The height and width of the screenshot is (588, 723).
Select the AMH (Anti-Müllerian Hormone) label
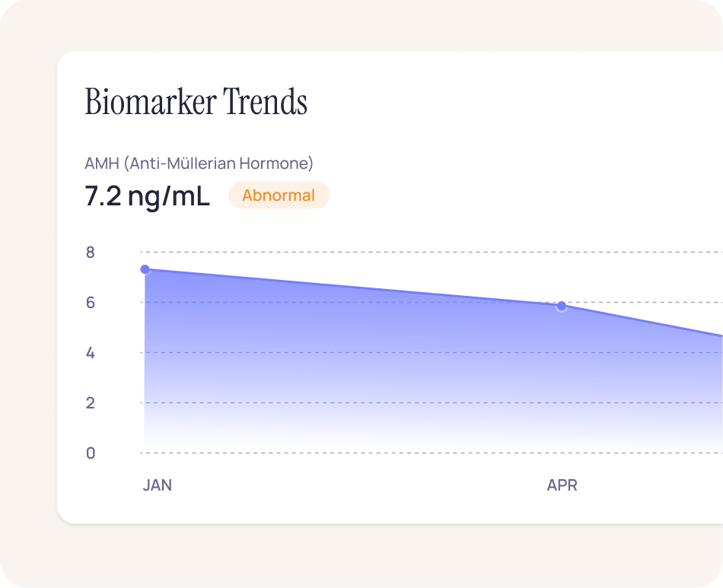tap(199, 163)
